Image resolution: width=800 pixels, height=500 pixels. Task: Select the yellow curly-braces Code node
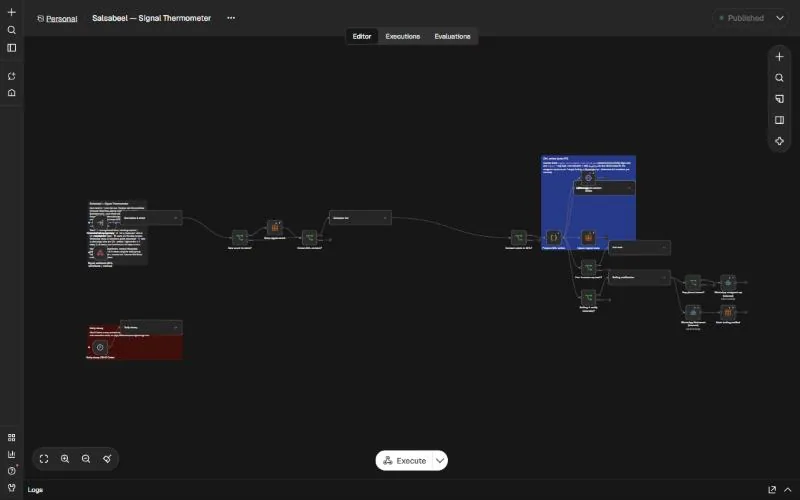pos(554,238)
